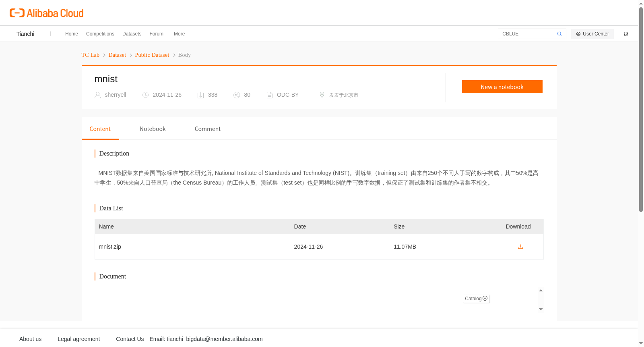The width and height of the screenshot is (644, 347).
Task: Click the Document section heading
Action: (113, 276)
